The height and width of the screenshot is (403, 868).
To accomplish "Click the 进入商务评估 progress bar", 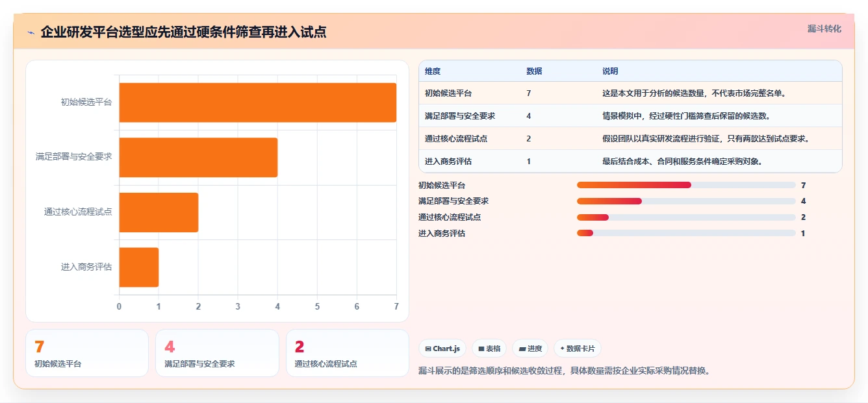I will pos(686,234).
